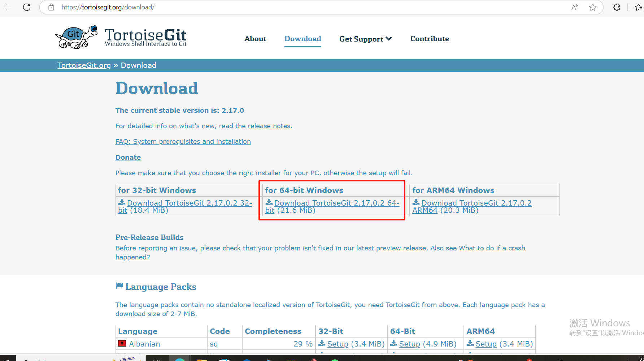Screen dimensions: 644x361
Task: Click Albanian ARM64 Setup link
Action: (x=486, y=344)
